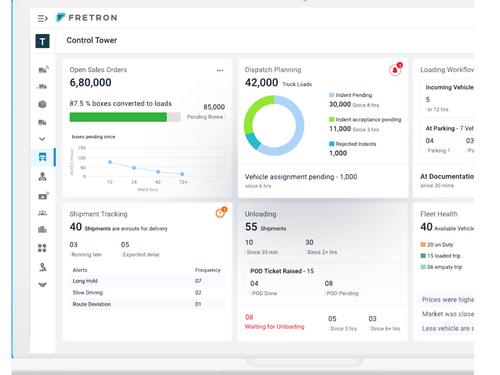Open the cube package sidebar icon
Screen dimensions: 500x375
42,104
